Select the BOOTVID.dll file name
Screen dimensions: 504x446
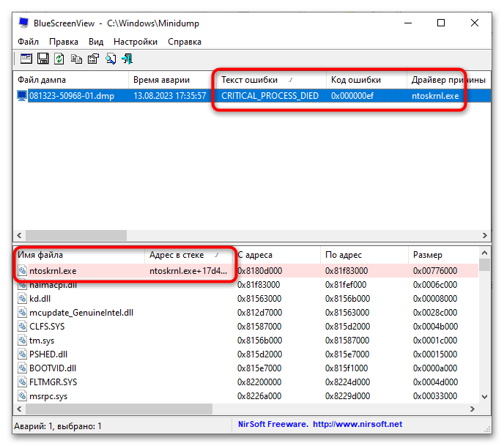(x=53, y=368)
